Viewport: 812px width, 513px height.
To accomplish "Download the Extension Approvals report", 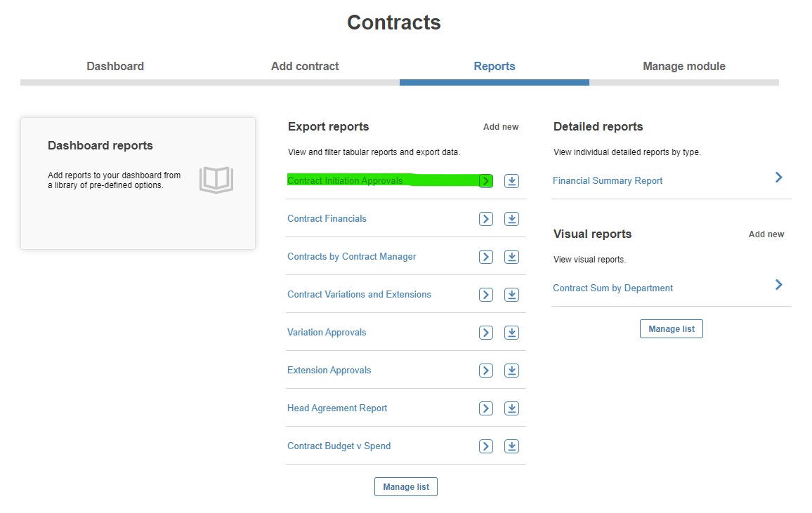I will (511, 371).
